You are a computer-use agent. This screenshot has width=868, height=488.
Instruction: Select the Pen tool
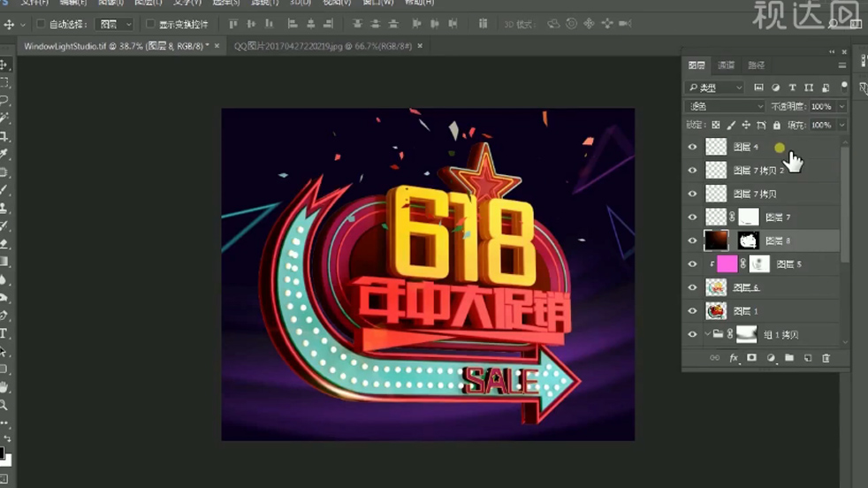pos(4,316)
